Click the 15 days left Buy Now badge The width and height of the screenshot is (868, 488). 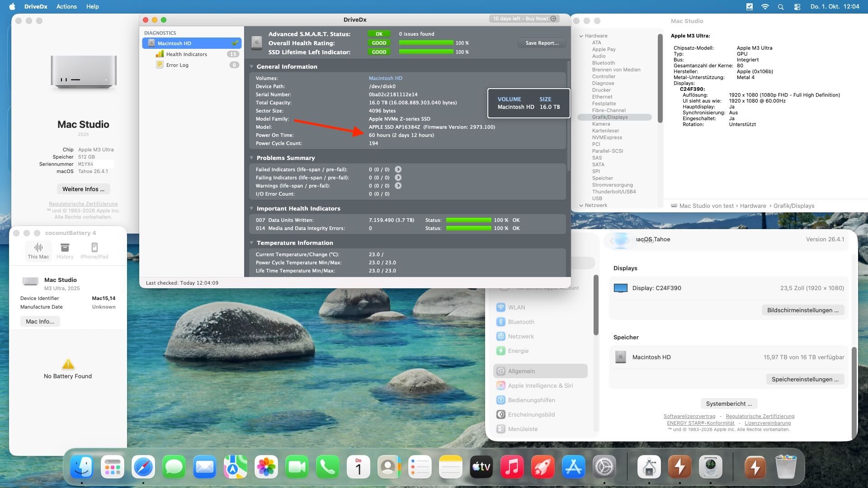524,19
